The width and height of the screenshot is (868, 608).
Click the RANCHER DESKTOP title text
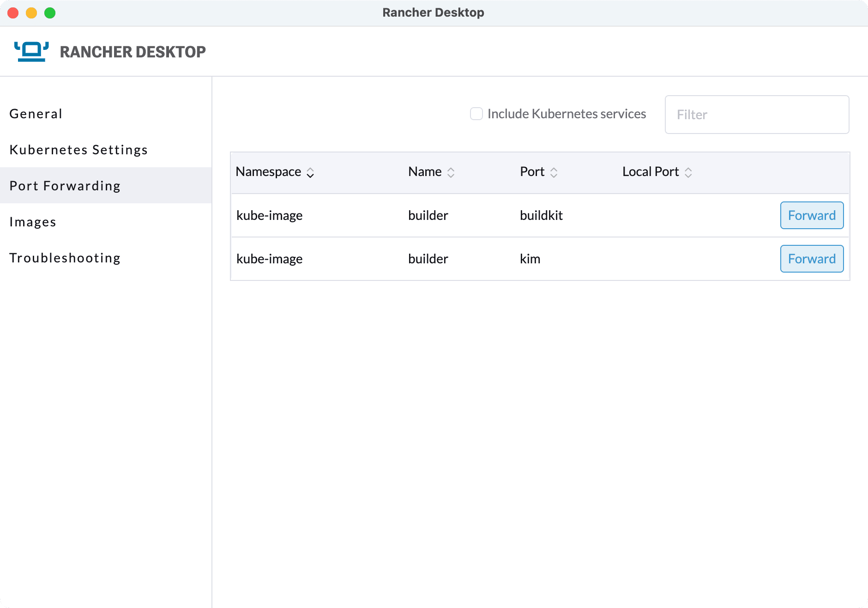133,52
